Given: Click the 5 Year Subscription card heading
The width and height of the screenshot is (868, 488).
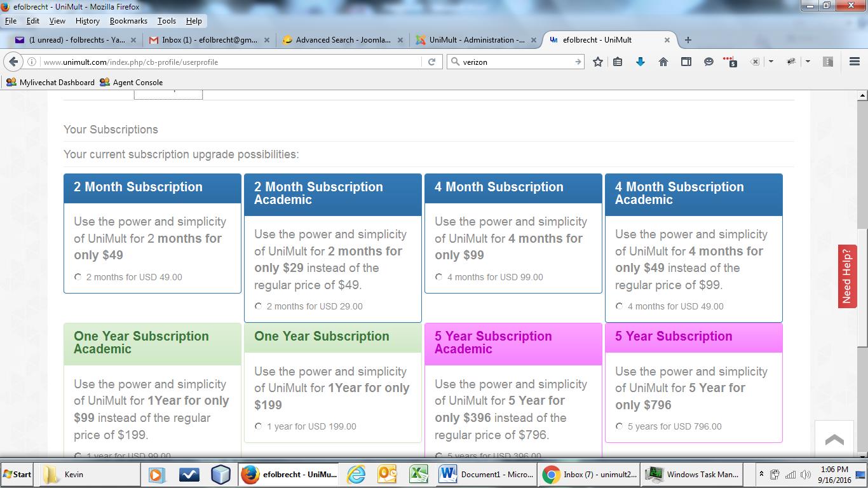Looking at the screenshot, I should pos(674,336).
